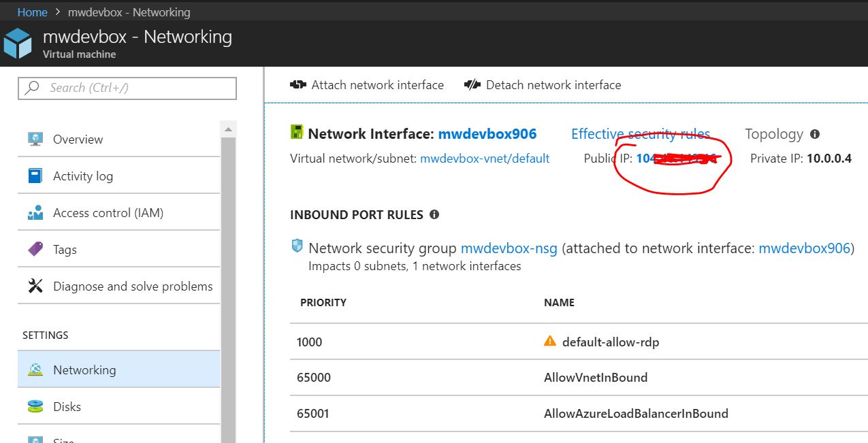
Task: Click the INBOUND PORT RULES info icon
Action: pos(434,214)
